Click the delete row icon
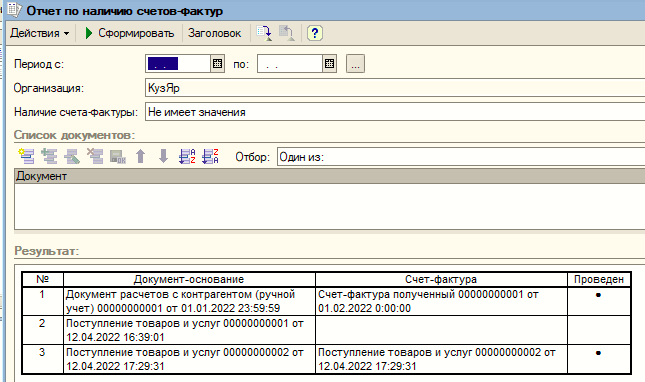645x382 pixels. [95, 156]
